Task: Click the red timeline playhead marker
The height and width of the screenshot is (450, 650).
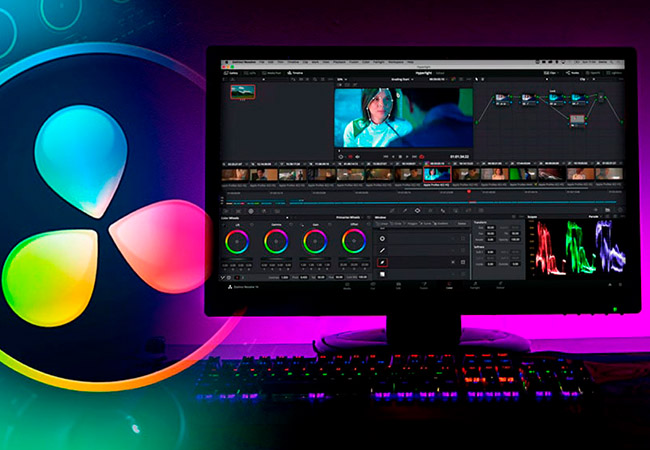Action: [x=469, y=191]
